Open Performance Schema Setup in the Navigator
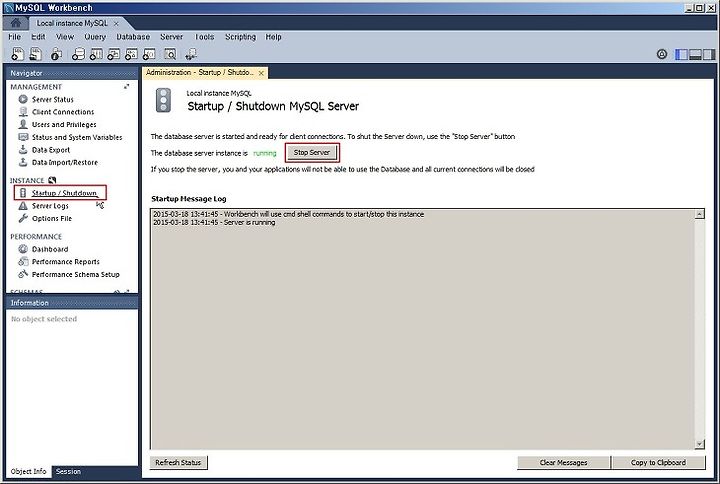The image size is (720, 484). point(76,274)
